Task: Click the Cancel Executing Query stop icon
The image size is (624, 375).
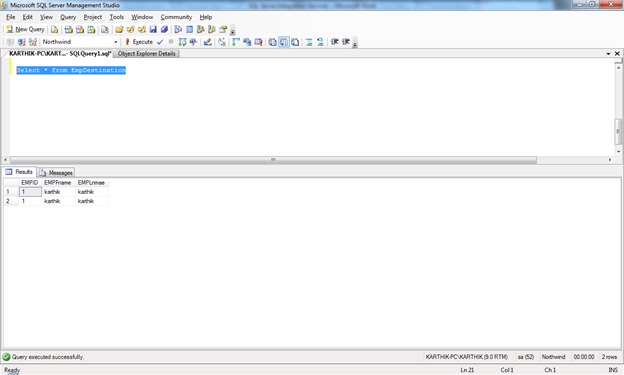Action: point(171,42)
